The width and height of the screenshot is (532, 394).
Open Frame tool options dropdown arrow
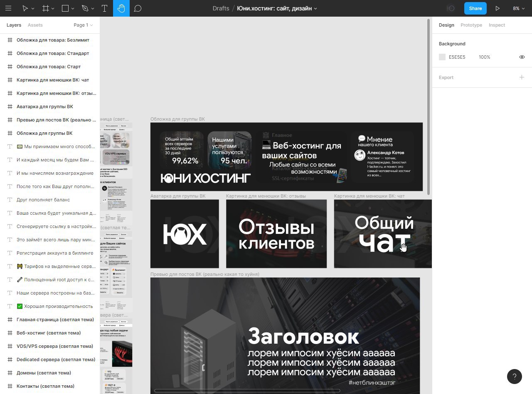click(x=53, y=8)
